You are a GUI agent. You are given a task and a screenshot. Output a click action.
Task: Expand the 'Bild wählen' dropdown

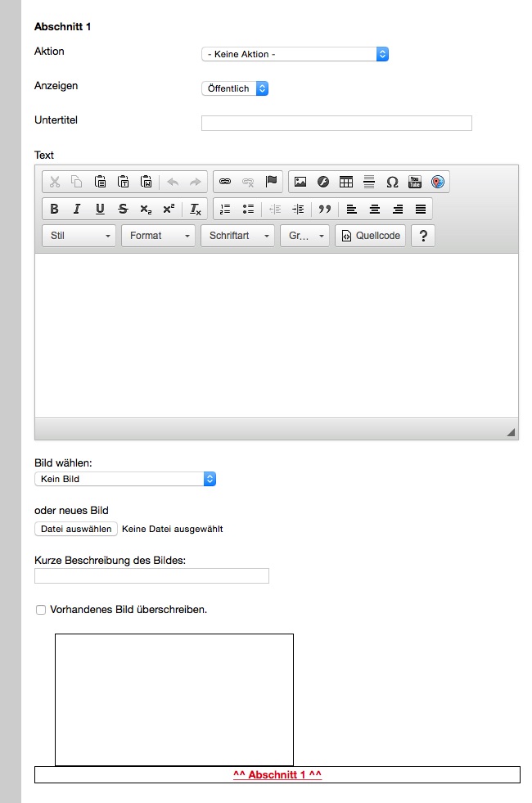tap(125, 479)
